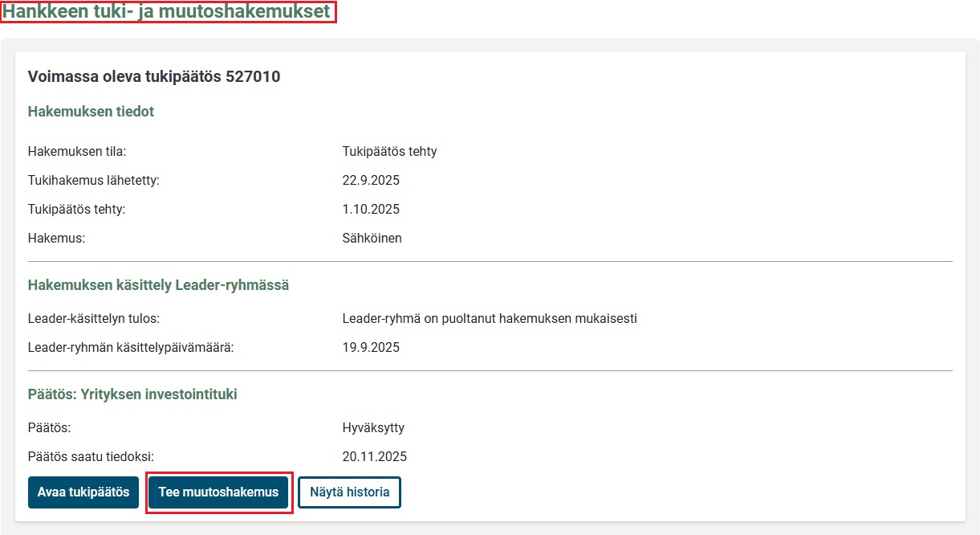Viewport: 980px width, 535px height.
Task: Open the Hankkeen tuki- ja muutoshakemukset heading link
Action: (x=167, y=12)
